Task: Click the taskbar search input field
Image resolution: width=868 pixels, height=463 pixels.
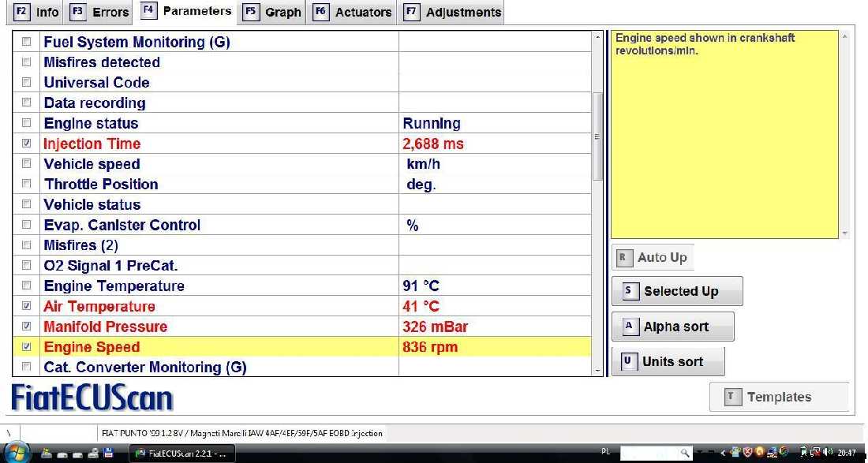Action: tap(650, 453)
